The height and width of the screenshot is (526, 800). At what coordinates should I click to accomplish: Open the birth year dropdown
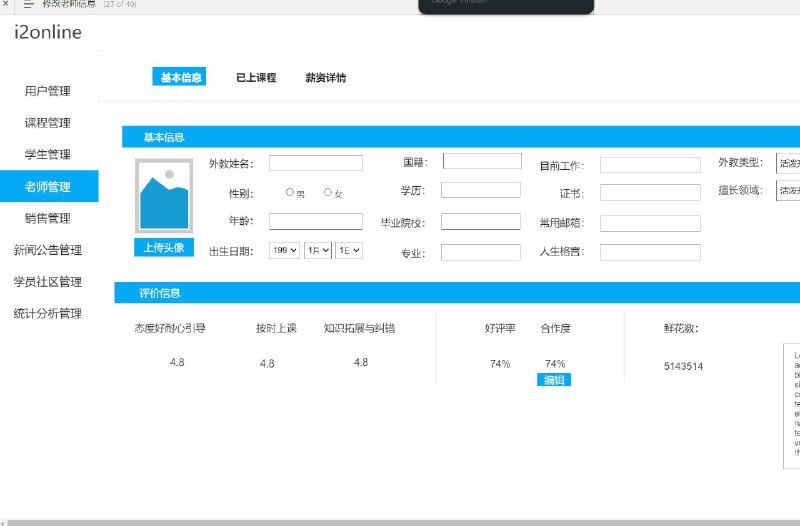click(x=284, y=250)
